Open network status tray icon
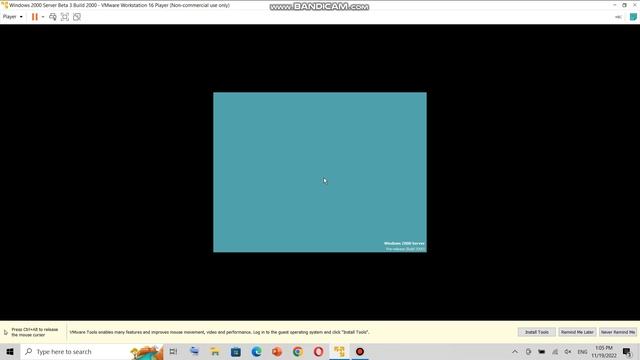This screenshot has width=640, height=360. [555, 351]
